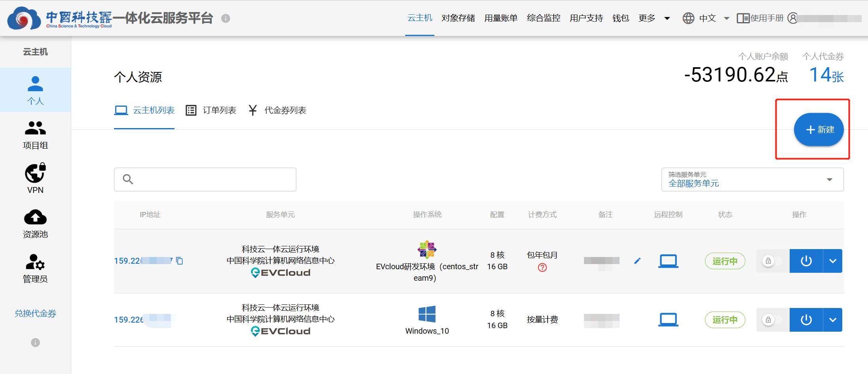Image resolution: width=868 pixels, height=374 pixels.
Task: Expand the actions chevron for the CentOS host
Action: 833,261
